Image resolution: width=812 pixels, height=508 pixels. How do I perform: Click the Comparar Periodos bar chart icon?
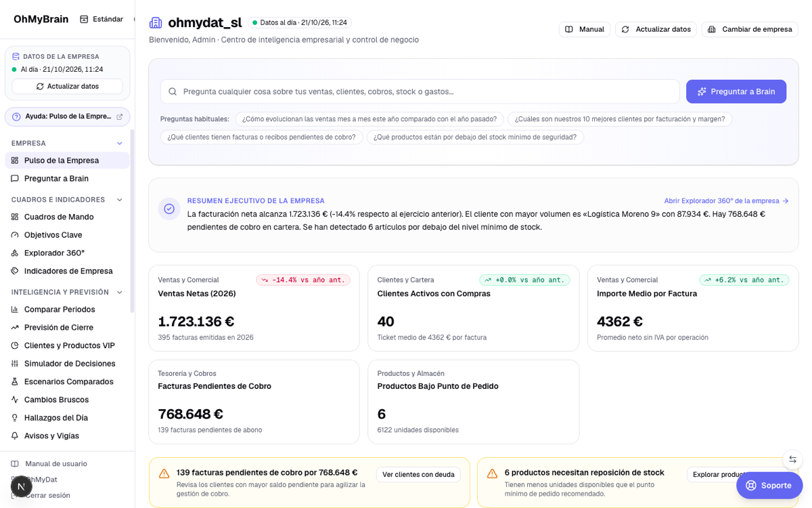point(15,310)
